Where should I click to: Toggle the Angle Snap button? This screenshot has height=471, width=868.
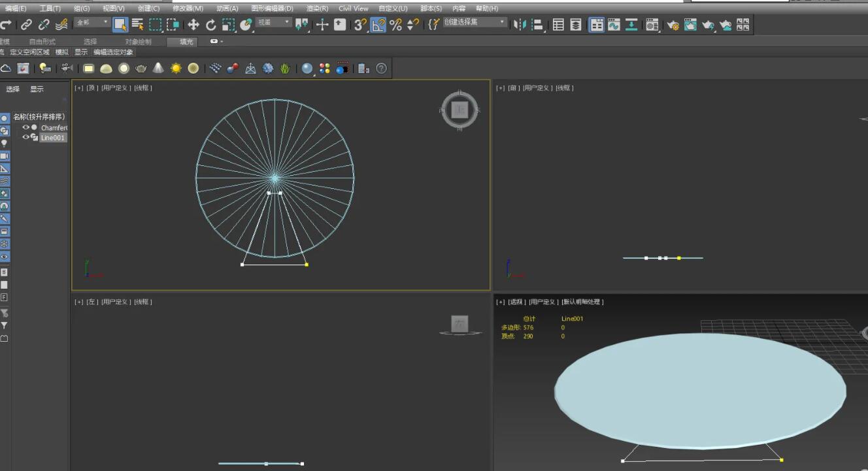pos(378,25)
